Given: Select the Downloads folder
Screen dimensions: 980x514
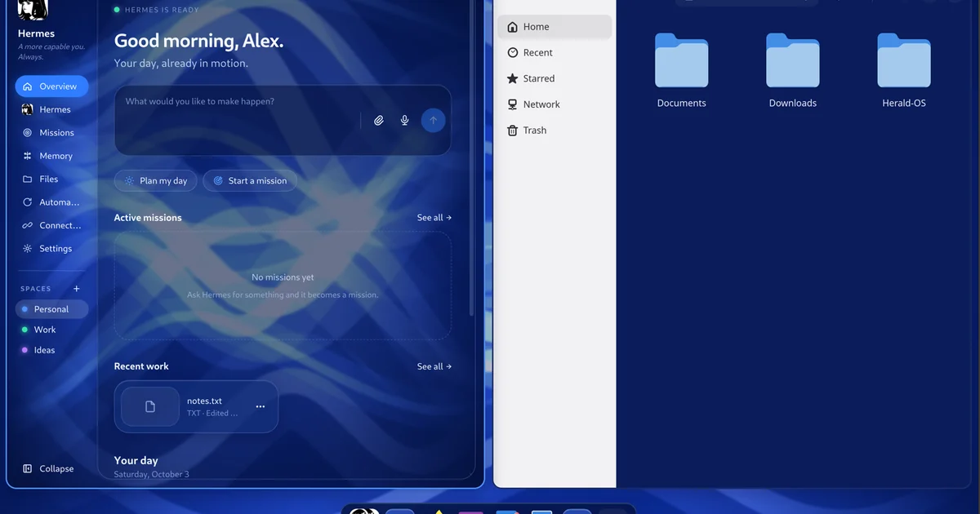Looking at the screenshot, I should tap(793, 71).
